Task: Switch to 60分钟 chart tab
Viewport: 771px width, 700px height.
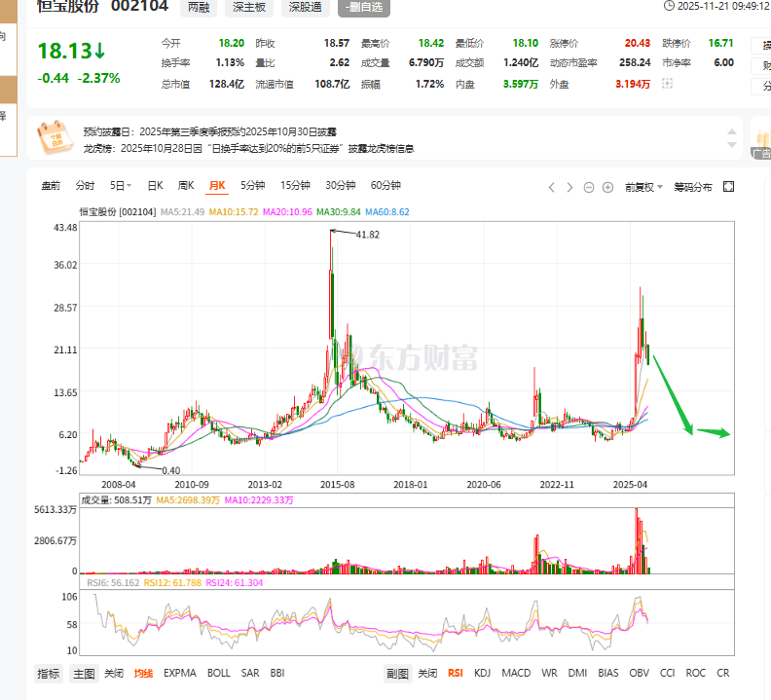Action: [x=385, y=185]
